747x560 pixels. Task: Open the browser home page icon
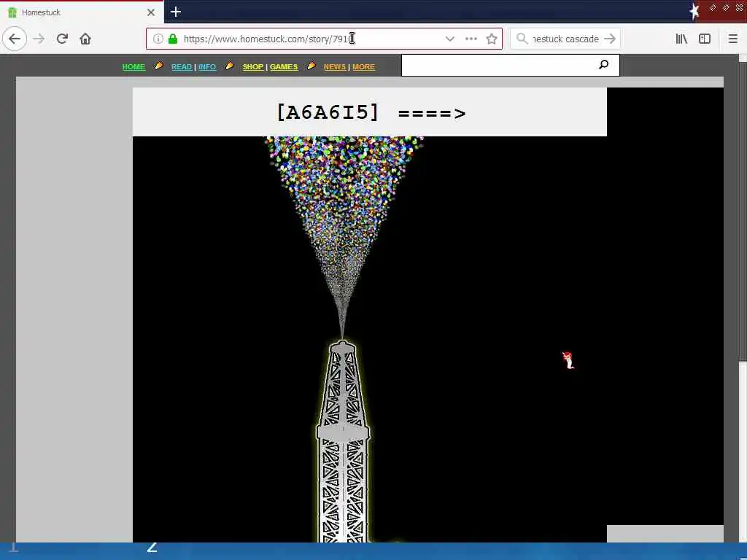85,39
